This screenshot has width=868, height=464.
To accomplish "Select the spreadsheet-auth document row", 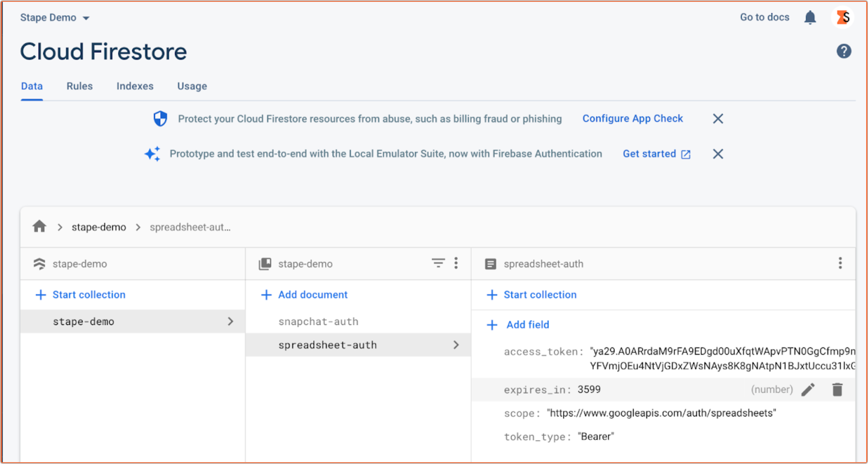I will (x=358, y=345).
